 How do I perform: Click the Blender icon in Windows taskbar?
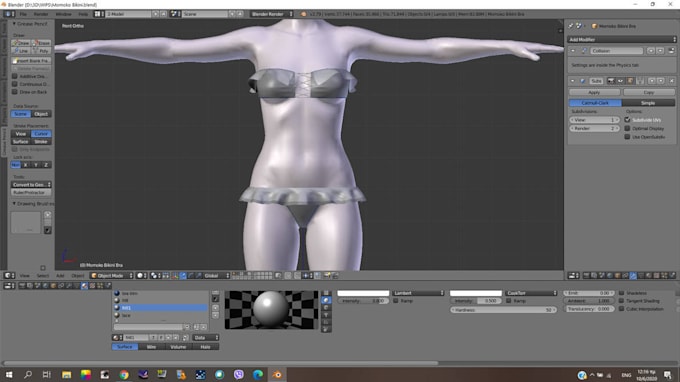[277, 375]
